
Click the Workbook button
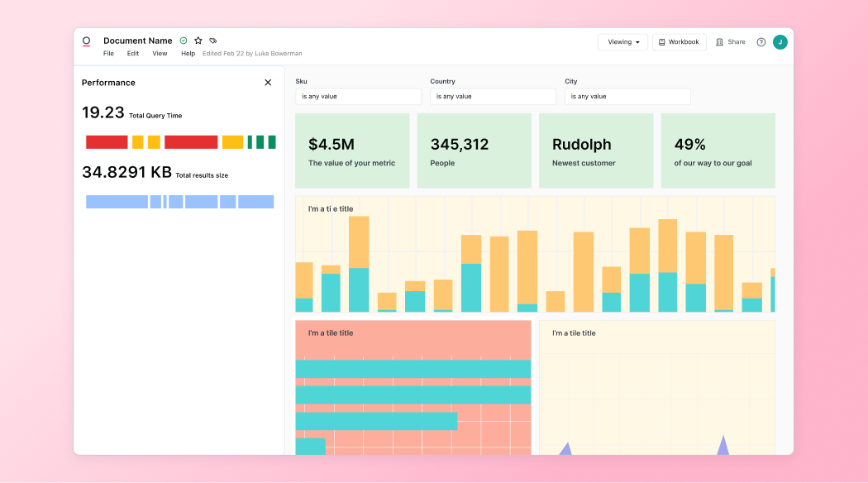pos(679,42)
